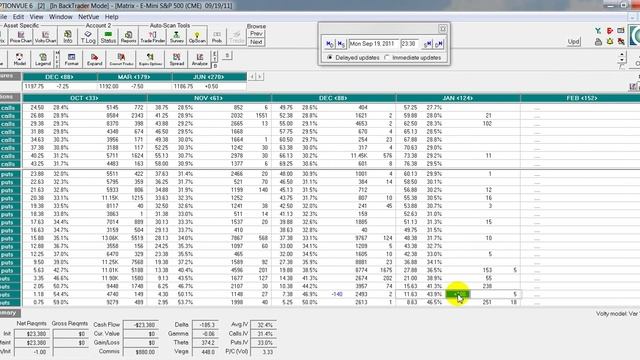The image size is (640, 360).
Task: Open the View menu
Action: [x=36, y=17]
